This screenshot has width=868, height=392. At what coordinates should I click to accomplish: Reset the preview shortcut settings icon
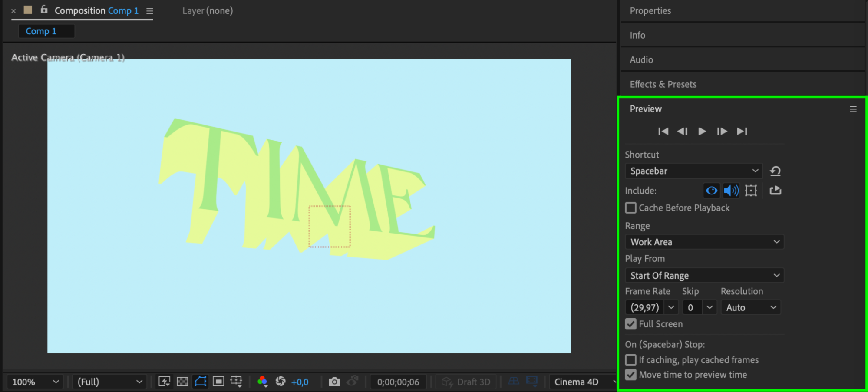pos(775,171)
